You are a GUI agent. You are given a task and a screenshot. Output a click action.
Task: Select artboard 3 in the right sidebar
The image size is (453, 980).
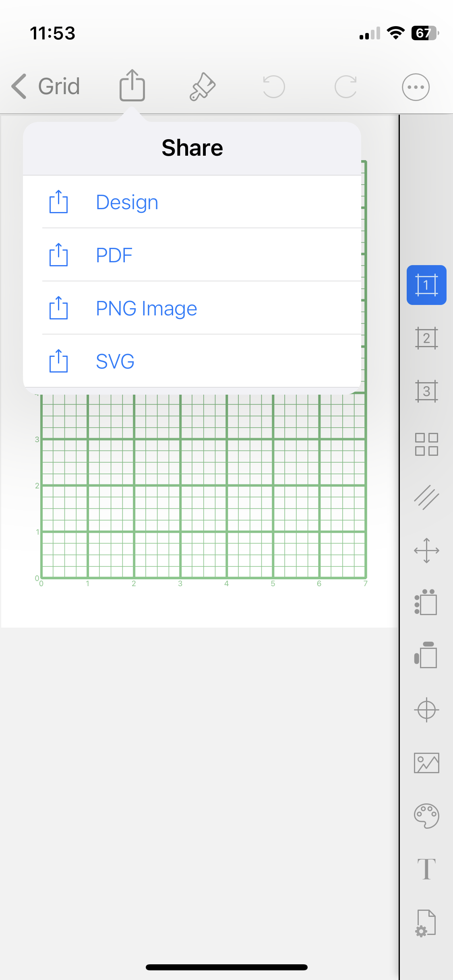pos(426,391)
